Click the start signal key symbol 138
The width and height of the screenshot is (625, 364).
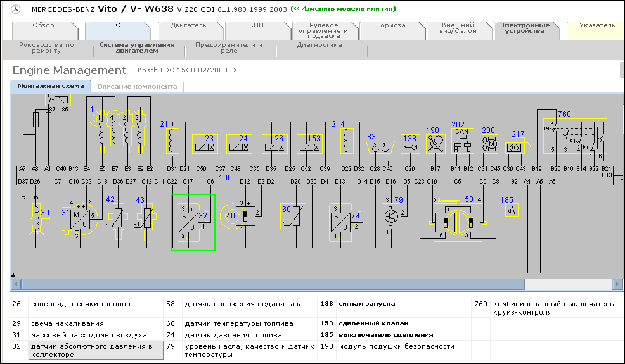(x=410, y=146)
